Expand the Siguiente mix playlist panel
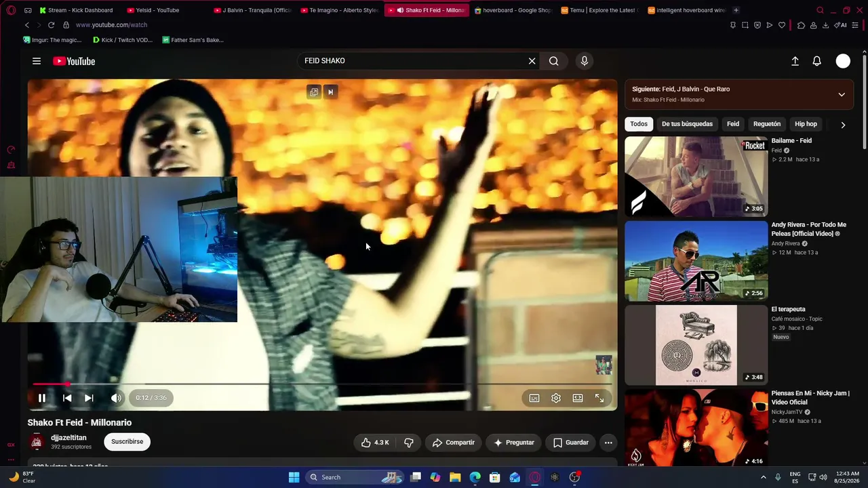The height and width of the screenshot is (488, 868). (842, 94)
